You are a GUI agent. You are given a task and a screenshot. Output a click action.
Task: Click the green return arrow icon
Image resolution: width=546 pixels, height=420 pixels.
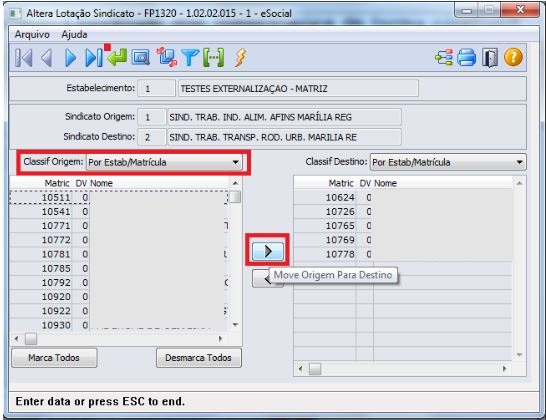(117, 57)
